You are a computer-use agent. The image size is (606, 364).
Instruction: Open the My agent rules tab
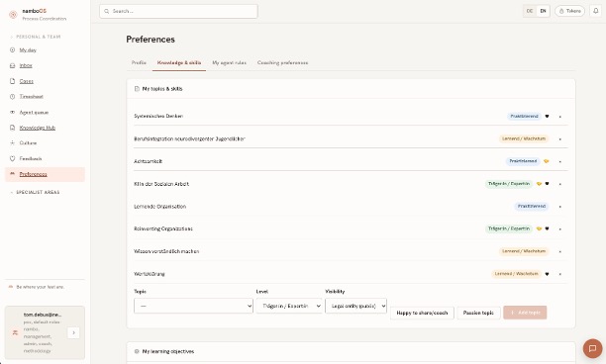click(x=229, y=62)
